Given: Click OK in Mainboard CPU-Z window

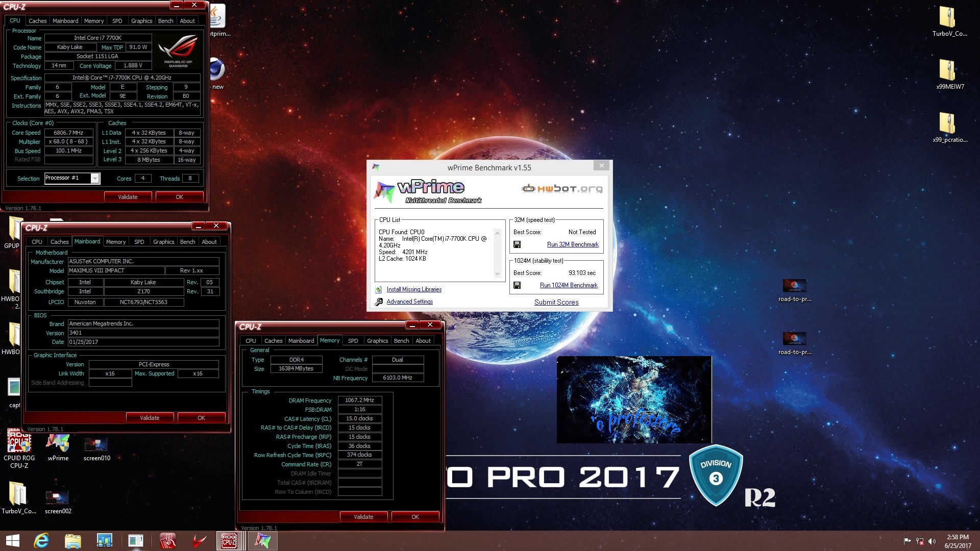Looking at the screenshot, I should 201,418.
